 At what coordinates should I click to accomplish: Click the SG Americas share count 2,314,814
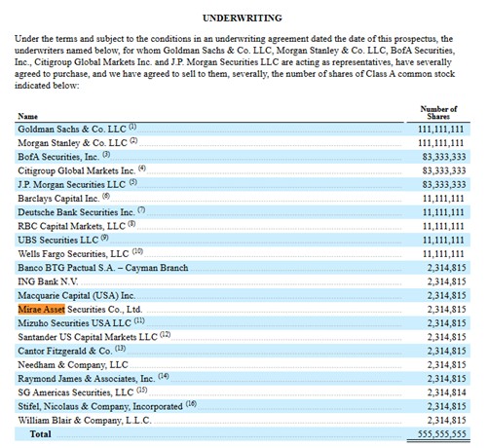tap(447, 392)
